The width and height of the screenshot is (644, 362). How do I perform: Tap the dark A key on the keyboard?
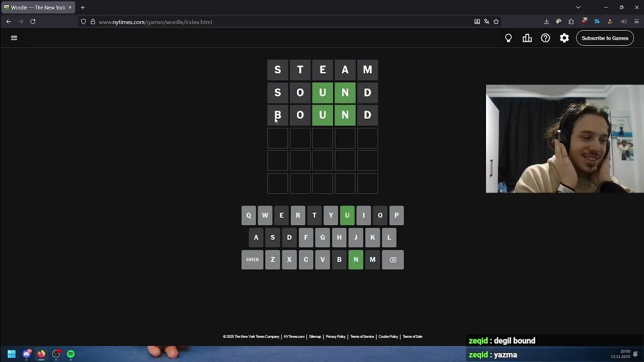pyautogui.click(x=256, y=238)
